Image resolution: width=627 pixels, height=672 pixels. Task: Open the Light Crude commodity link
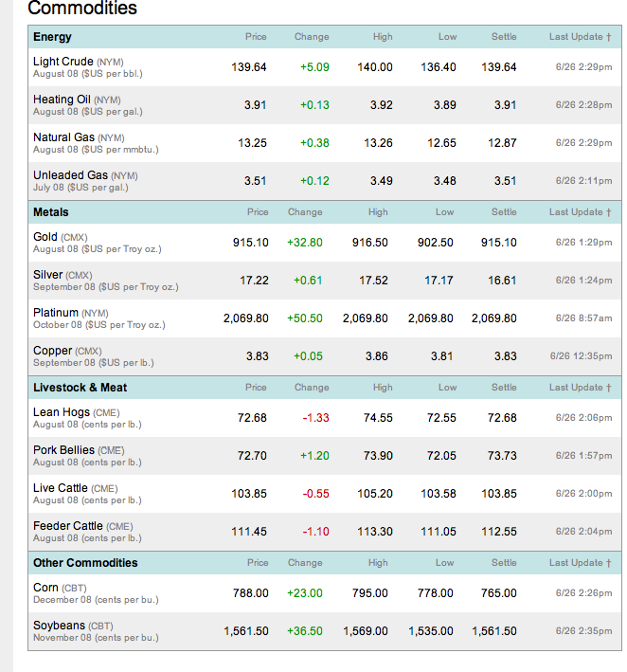click(x=63, y=62)
